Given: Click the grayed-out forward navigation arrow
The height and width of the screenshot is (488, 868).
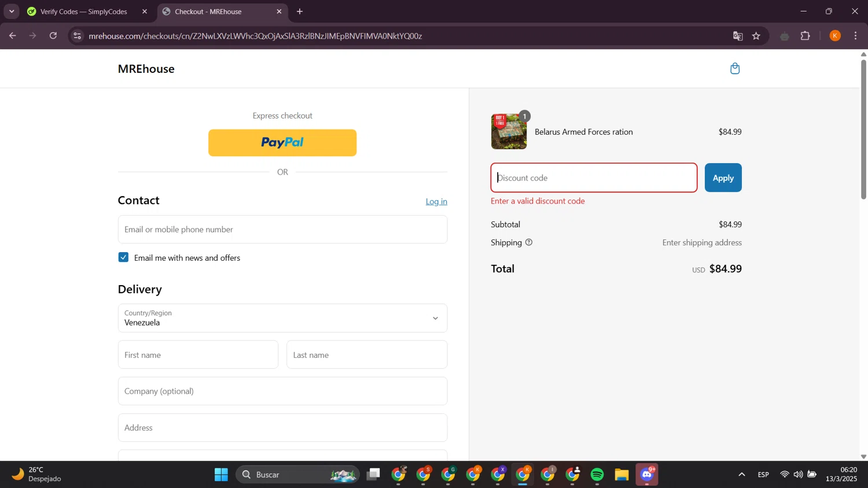Looking at the screenshot, I should pyautogui.click(x=32, y=36).
